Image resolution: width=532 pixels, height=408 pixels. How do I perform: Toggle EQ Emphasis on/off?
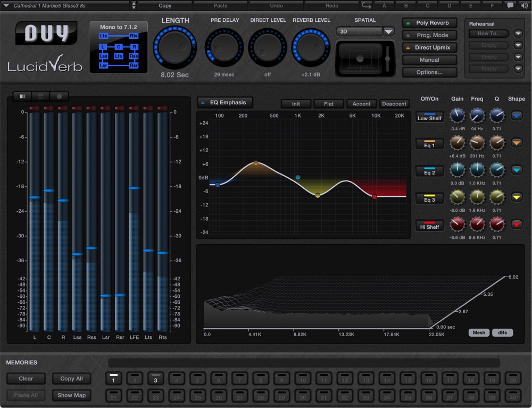point(225,103)
